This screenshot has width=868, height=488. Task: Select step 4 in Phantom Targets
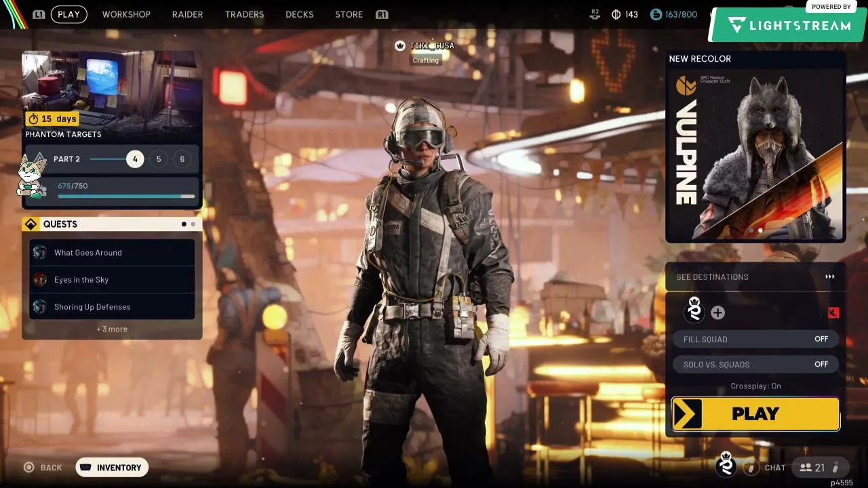point(135,159)
